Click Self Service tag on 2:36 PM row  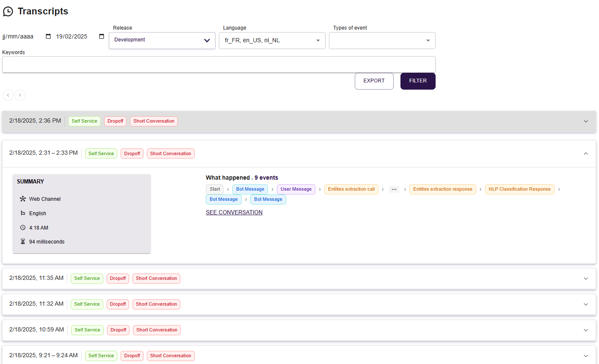click(x=85, y=121)
